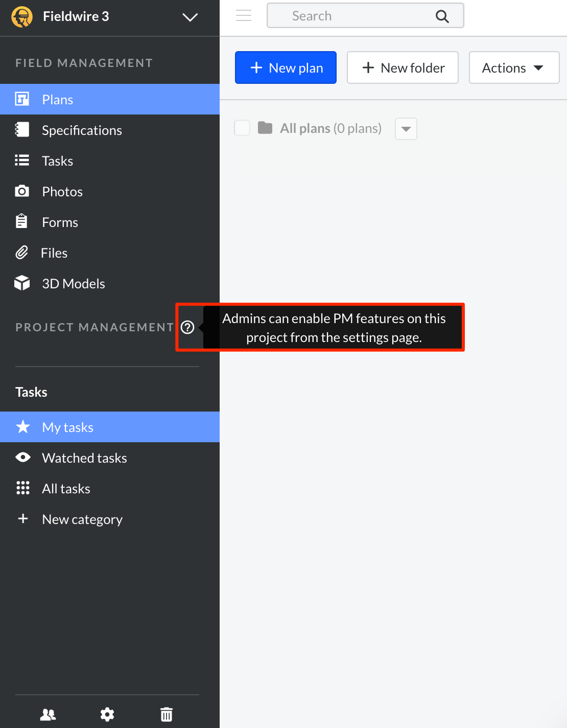The height and width of the screenshot is (728, 567).
Task: Click the Project Management help question icon
Action: (x=187, y=327)
